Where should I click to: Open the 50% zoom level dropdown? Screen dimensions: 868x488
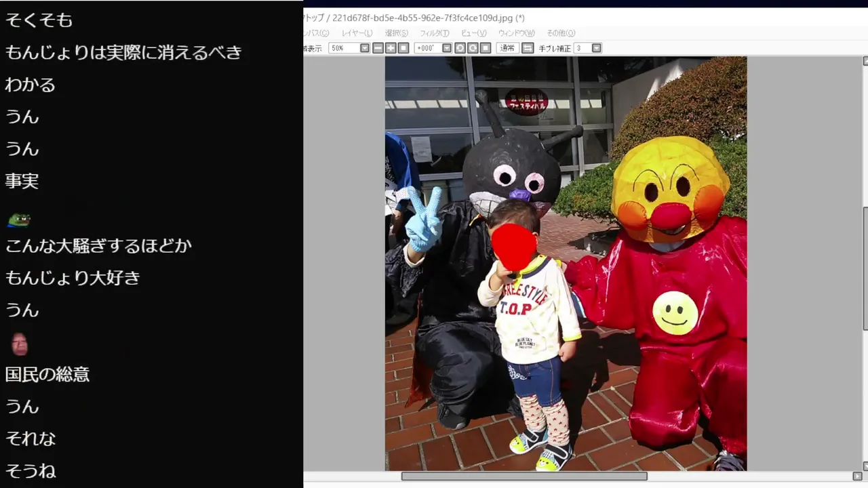(x=365, y=48)
